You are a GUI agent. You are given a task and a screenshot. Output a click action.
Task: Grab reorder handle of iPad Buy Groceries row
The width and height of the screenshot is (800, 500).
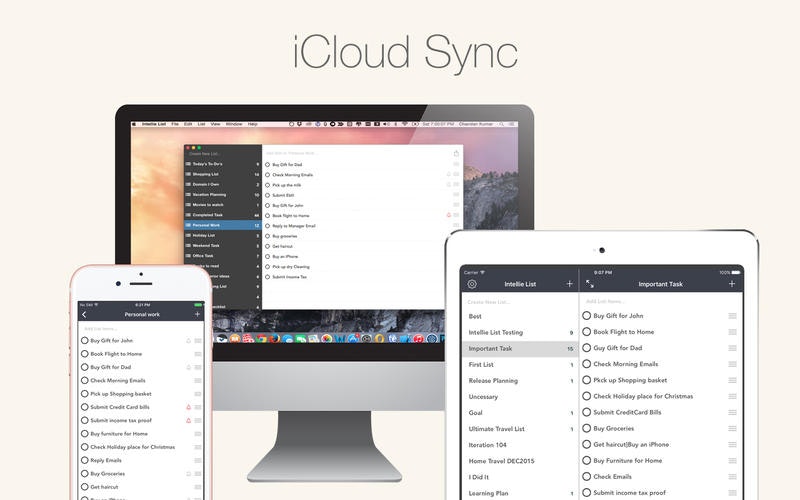[732, 429]
